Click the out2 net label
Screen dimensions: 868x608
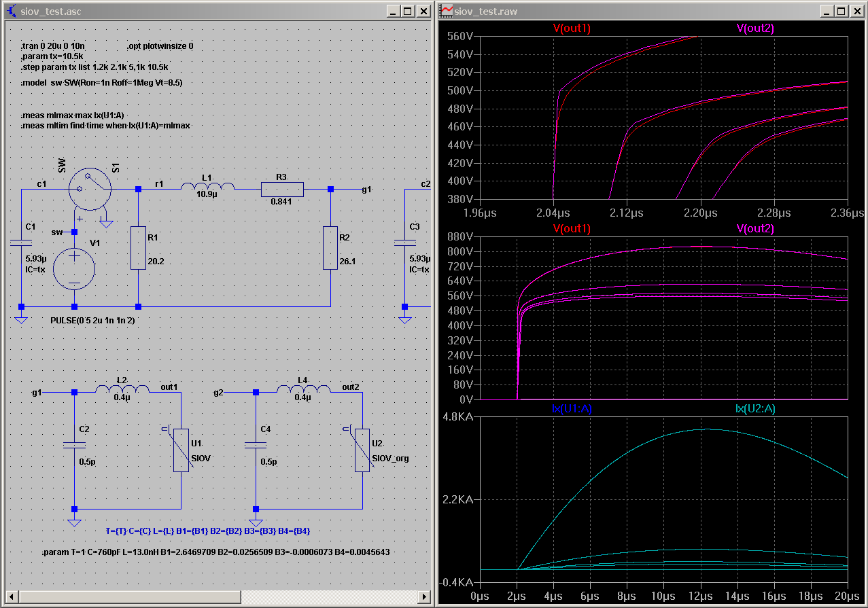point(351,387)
